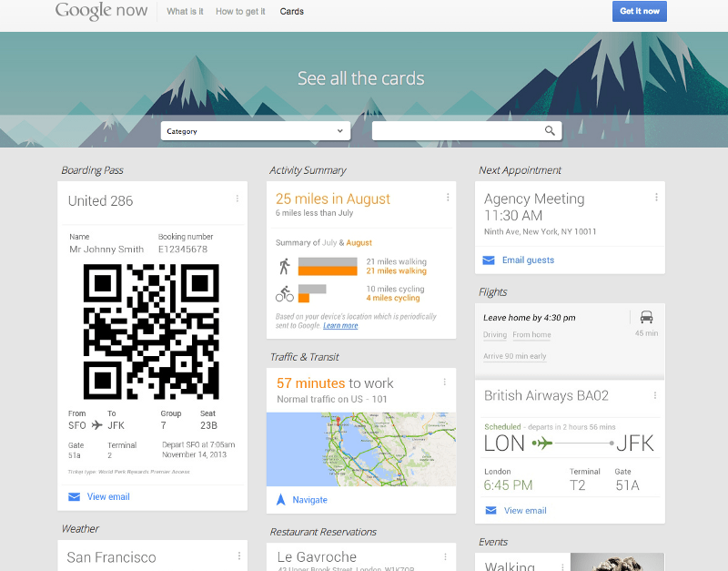Viewport: 728px width, 571px height.
Task: Open the United 286 card overflow menu
Action: point(238,199)
